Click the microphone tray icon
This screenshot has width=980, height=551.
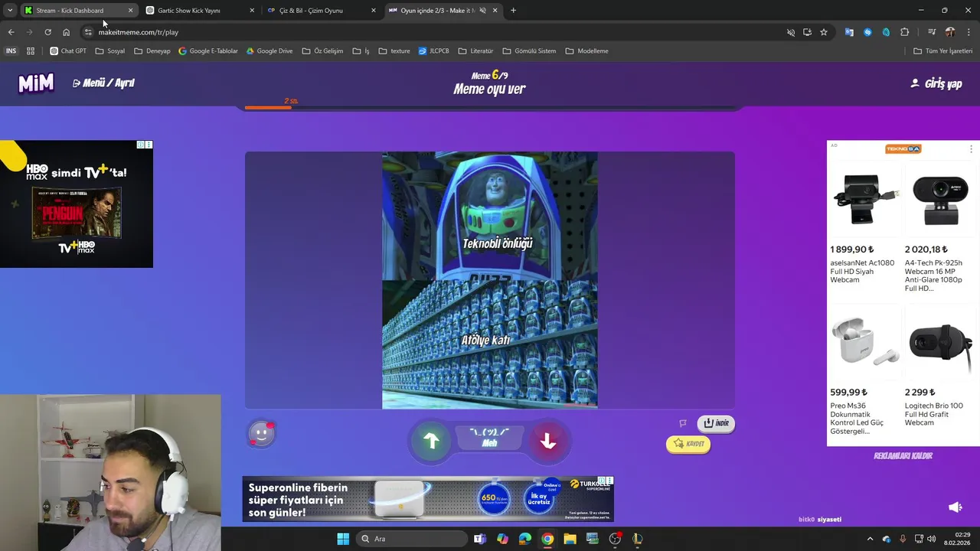(x=903, y=539)
